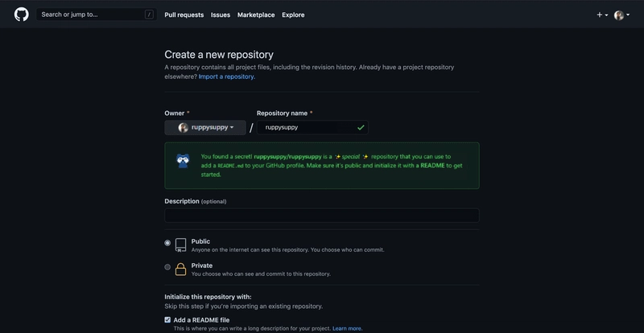Expand the caret next to the plus icon

pyautogui.click(x=607, y=15)
